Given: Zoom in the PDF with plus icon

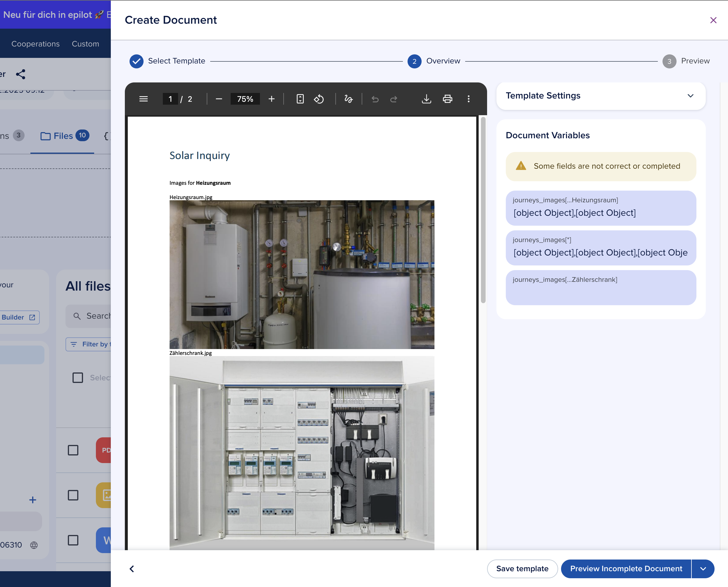Looking at the screenshot, I should (272, 99).
